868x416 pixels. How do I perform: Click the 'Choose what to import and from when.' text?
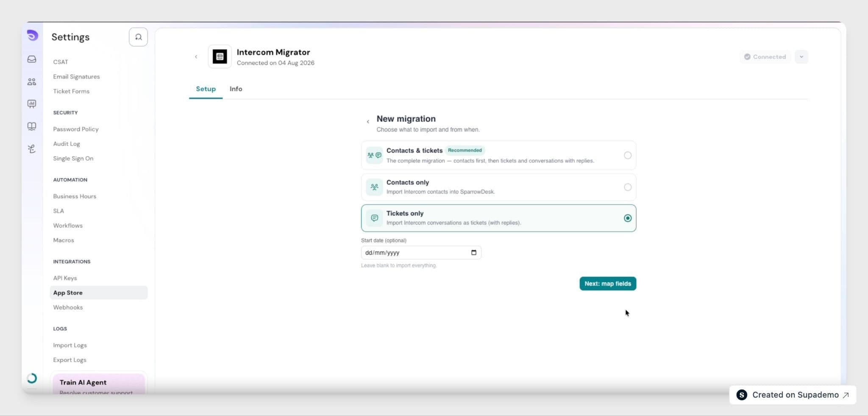tap(428, 130)
